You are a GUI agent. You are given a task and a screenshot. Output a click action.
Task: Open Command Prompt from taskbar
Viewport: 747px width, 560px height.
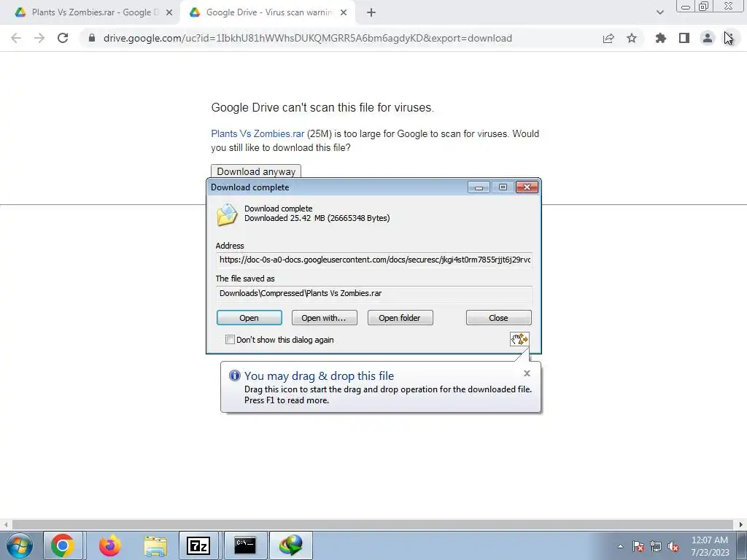pyautogui.click(x=245, y=545)
